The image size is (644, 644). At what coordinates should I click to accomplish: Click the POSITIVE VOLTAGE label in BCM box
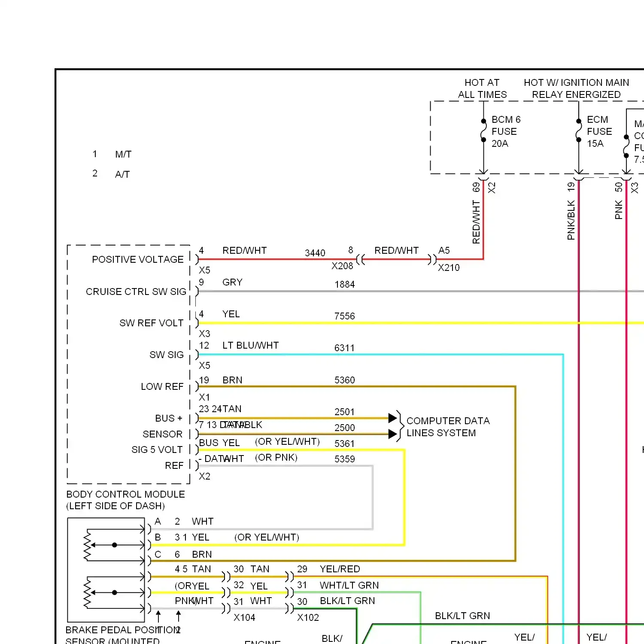(x=138, y=259)
